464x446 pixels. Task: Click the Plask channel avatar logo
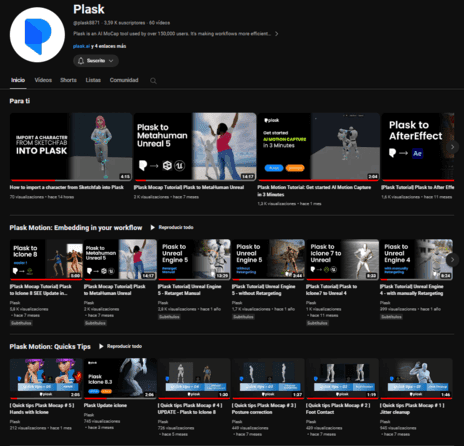tap(37, 35)
